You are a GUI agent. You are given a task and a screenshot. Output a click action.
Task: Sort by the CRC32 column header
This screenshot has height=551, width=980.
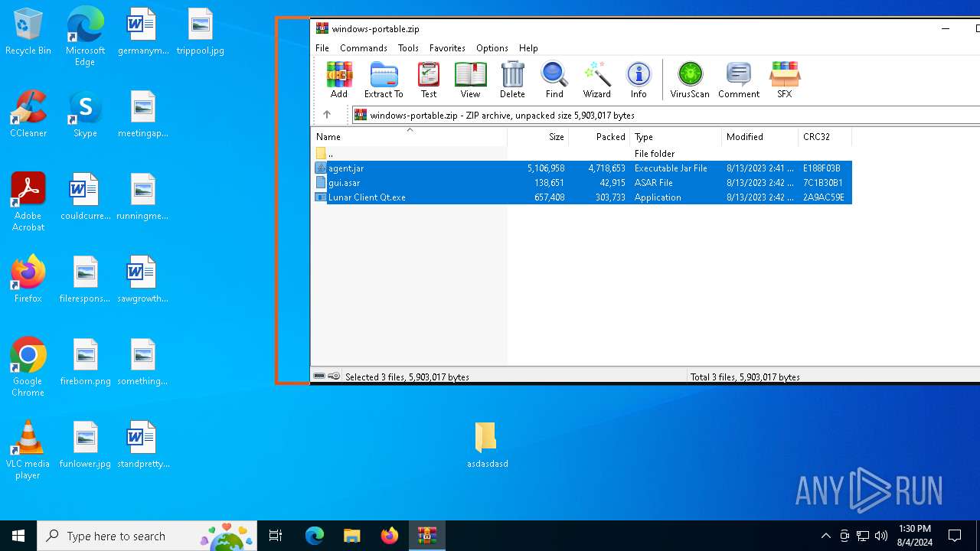point(825,137)
